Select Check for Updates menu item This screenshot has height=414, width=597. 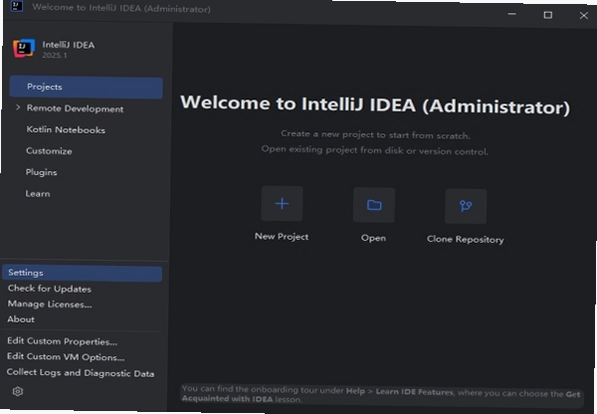[x=49, y=289]
